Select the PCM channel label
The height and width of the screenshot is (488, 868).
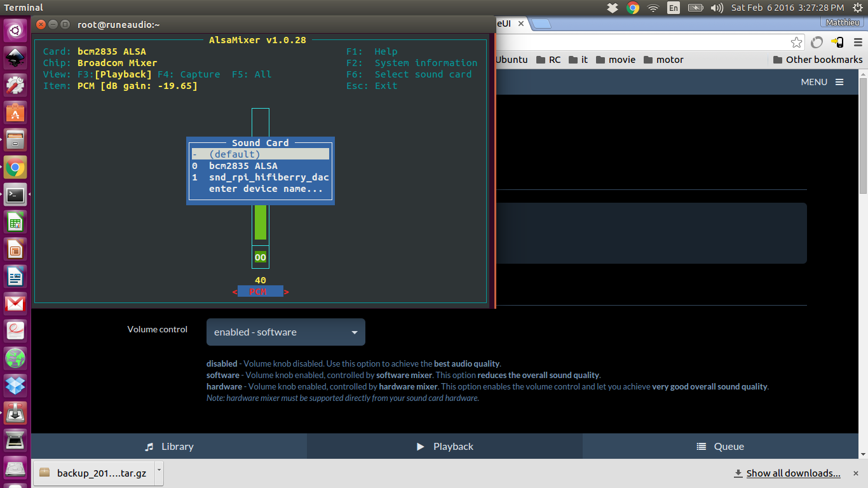click(261, 292)
